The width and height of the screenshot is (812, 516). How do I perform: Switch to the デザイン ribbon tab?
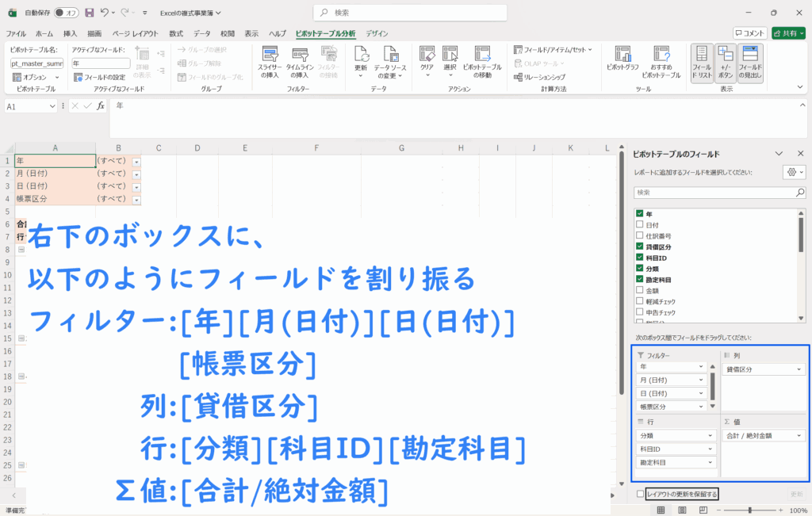click(x=377, y=33)
